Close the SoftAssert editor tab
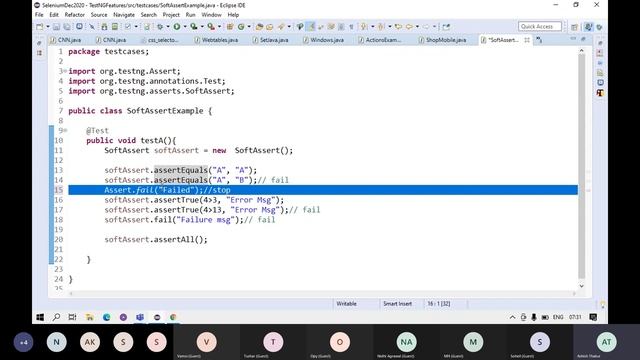 (527, 40)
